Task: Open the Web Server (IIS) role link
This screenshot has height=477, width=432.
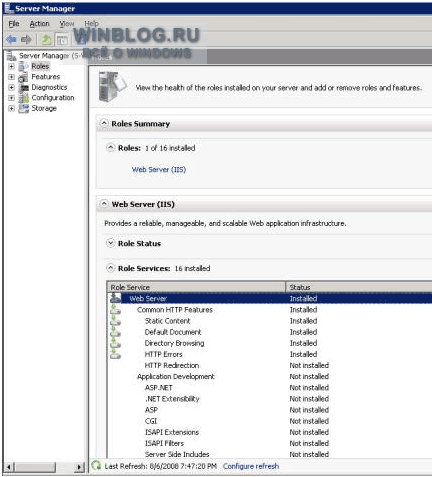Action: (x=159, y=170)
